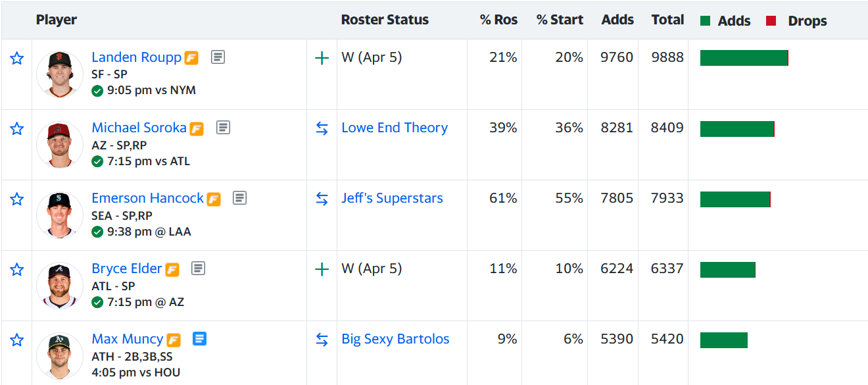
Task: Toggle watch star for Max Muncy
Action: tap(17, 340)
